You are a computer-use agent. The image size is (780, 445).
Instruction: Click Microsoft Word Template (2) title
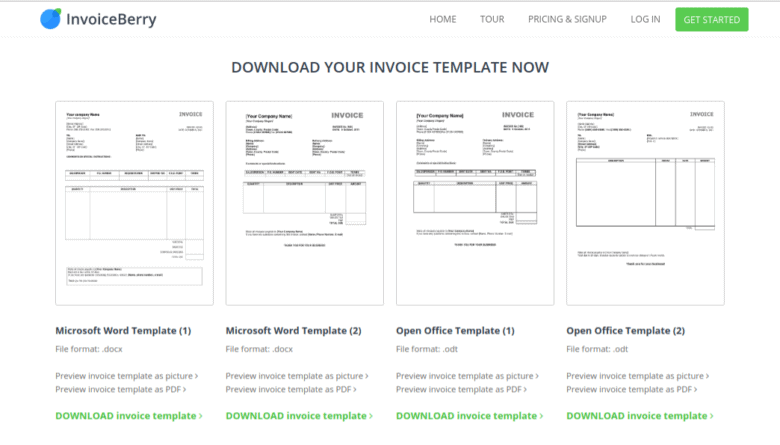coord(293,331)
